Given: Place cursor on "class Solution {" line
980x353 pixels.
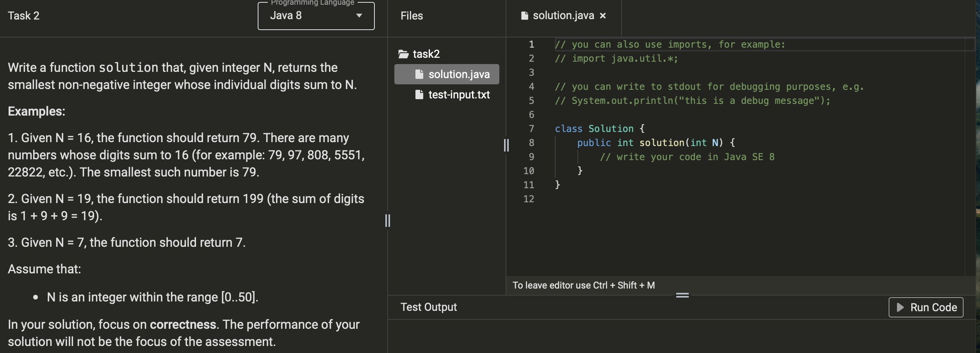Looking at the screenshot, I should click(600, 129).
